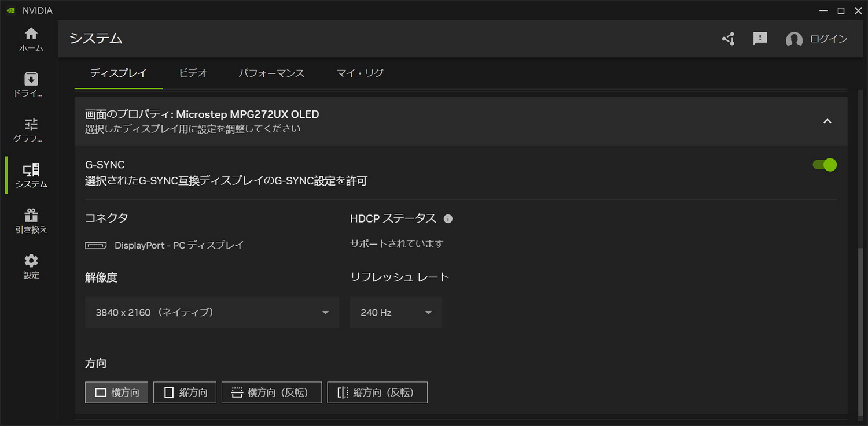
Task: Minimize the NVIDIA window
Action: click(825, 10)
